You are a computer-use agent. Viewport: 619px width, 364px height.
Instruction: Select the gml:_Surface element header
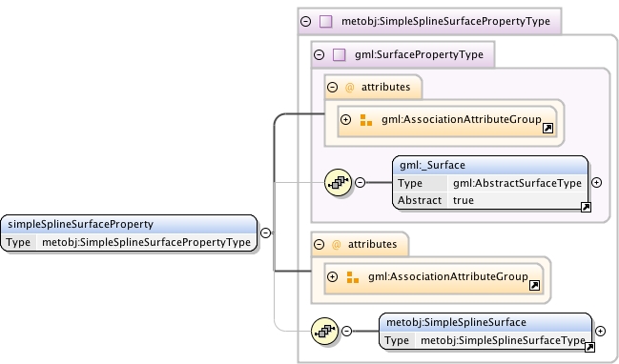pos(490,165)
